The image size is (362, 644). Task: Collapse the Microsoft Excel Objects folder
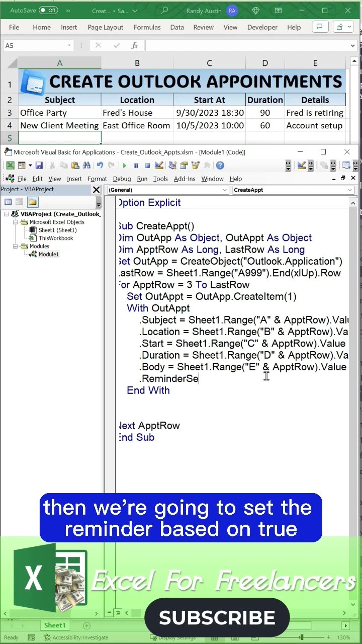pyautogui.click(x=15, y=222)
